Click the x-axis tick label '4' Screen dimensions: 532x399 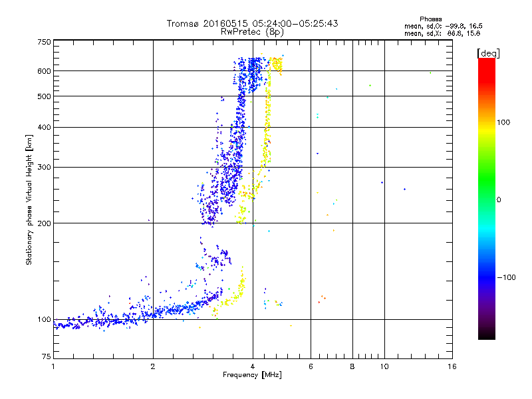[253, 366]
